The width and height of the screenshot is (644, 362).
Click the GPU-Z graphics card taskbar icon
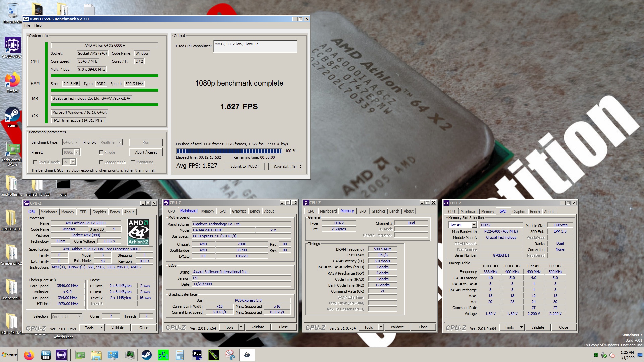tap(79, 355)
